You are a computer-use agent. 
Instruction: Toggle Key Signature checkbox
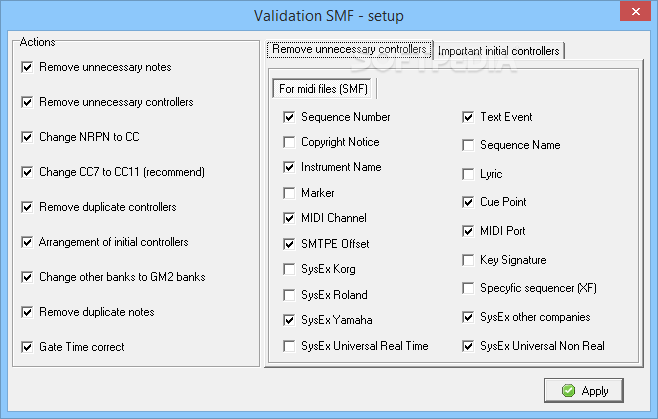(468, 260)
